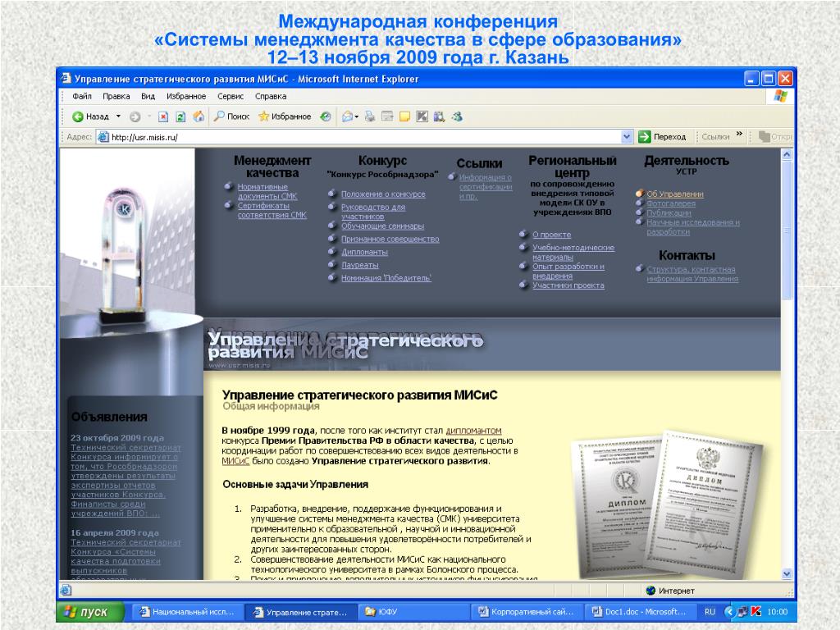Open the Сервис menu
Screen dimensions: 840x630
pyautogui.click(x=231, y=97)
